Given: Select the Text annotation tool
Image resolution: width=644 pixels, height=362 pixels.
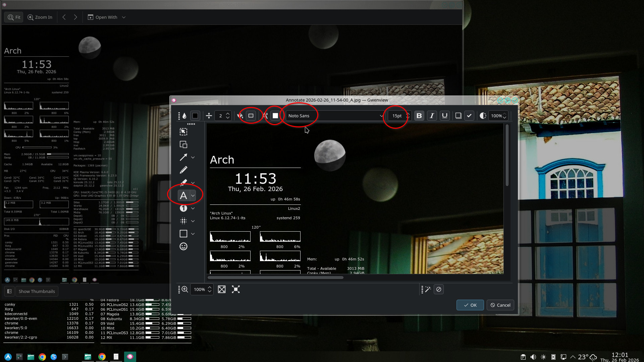Looking at the screenshot, I should [183, 195].
